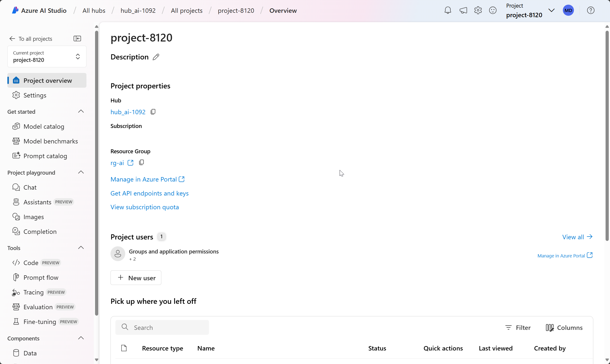This screenshot has height=364, width=610.
Task: Collapse the Project playground section
Action: point(81,172)
